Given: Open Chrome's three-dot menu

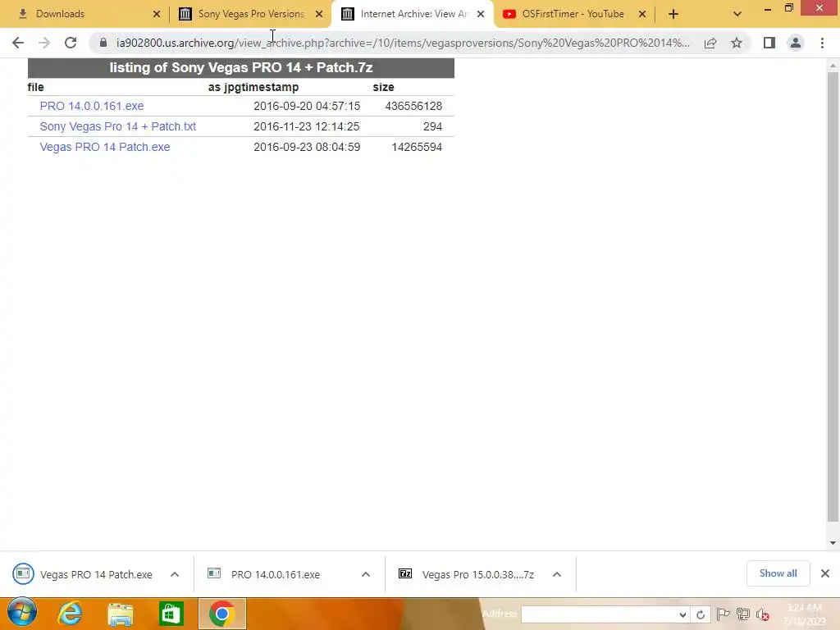Looking at the screenshot, I should (x=822, y=43).
